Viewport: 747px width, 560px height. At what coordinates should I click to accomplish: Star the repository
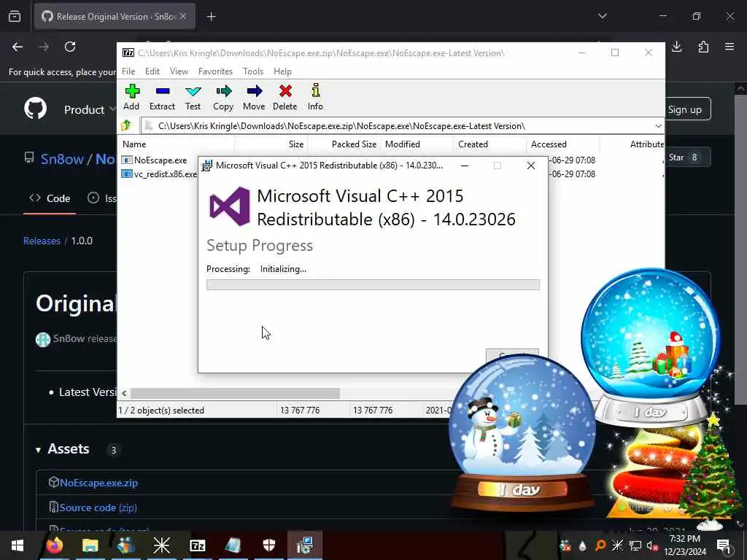tap(683, 157)
